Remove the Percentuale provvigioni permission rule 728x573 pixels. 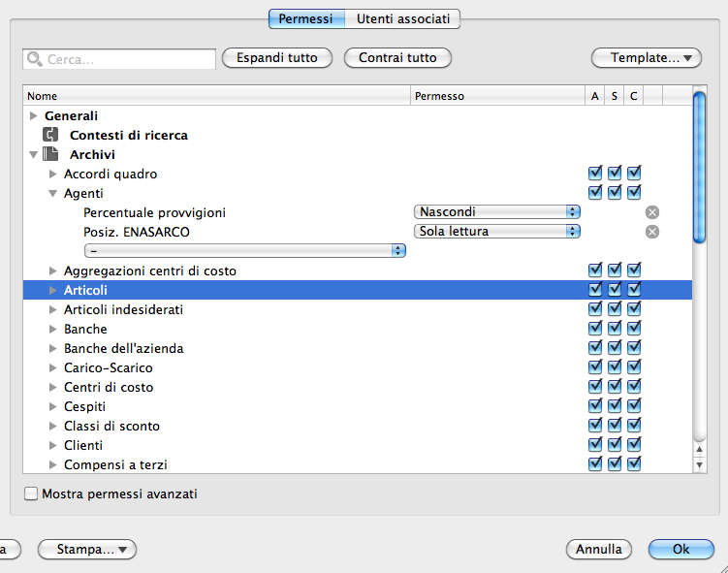pos(652,212)
